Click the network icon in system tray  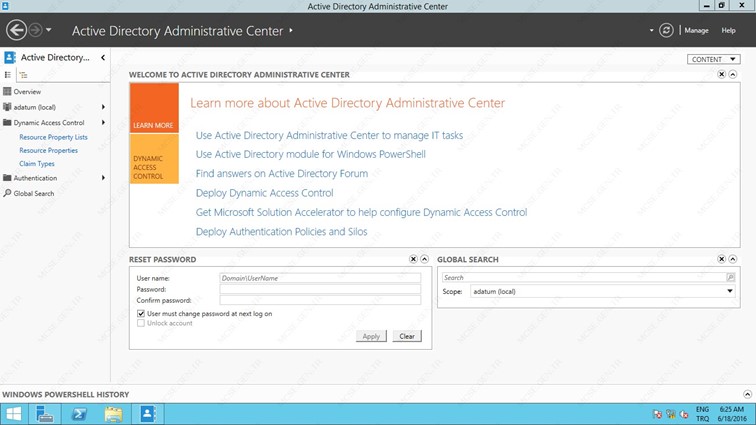(x=671, y=414)
